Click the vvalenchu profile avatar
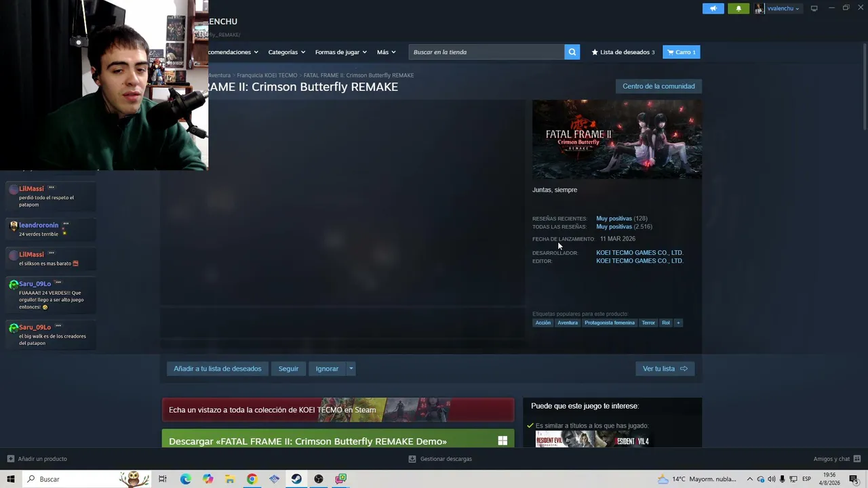This screenshot has height=488, width=868. pyautogui.click(x=759, y=9)
